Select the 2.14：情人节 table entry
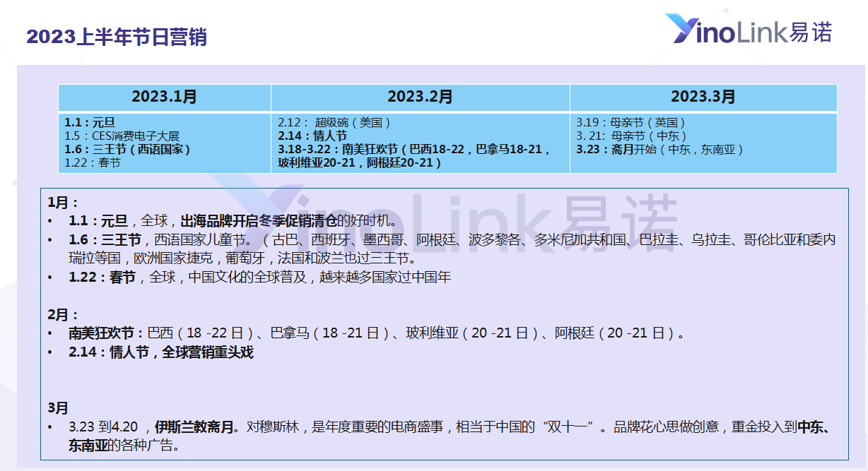868x471 pixels. click(x=312, y=136)
